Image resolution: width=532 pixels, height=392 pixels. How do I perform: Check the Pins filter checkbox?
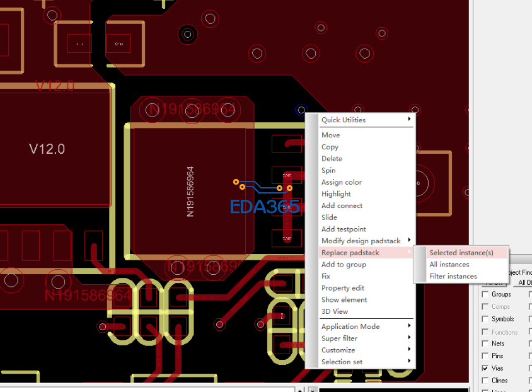point(485,356)
